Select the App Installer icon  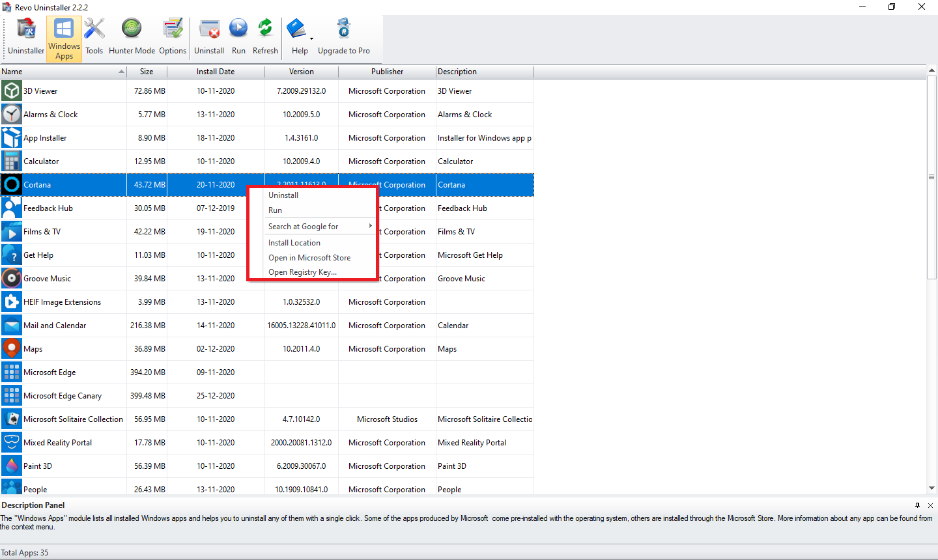[x=12, y=138]
